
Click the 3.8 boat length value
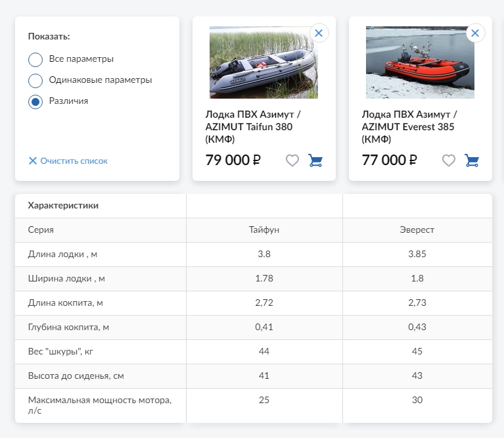[264, 254]
